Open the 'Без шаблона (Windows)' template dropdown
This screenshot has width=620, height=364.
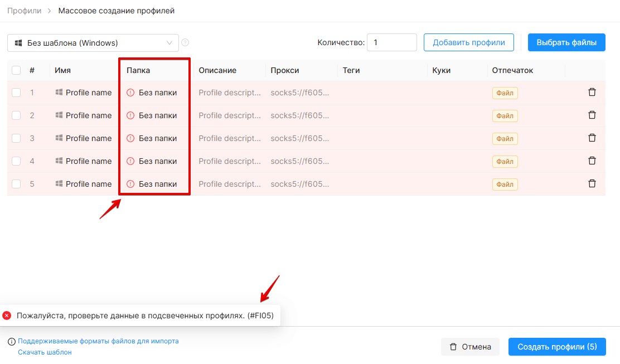pos(93,43)
